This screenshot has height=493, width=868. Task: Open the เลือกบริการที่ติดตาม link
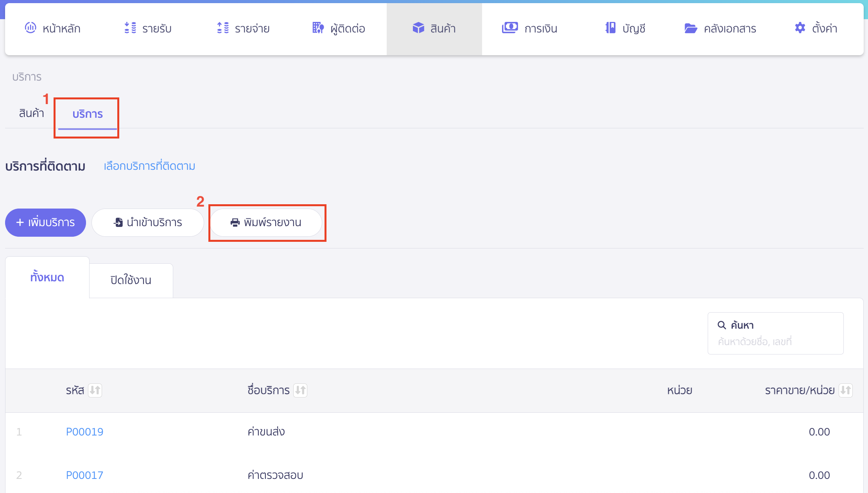click(149, 166)
